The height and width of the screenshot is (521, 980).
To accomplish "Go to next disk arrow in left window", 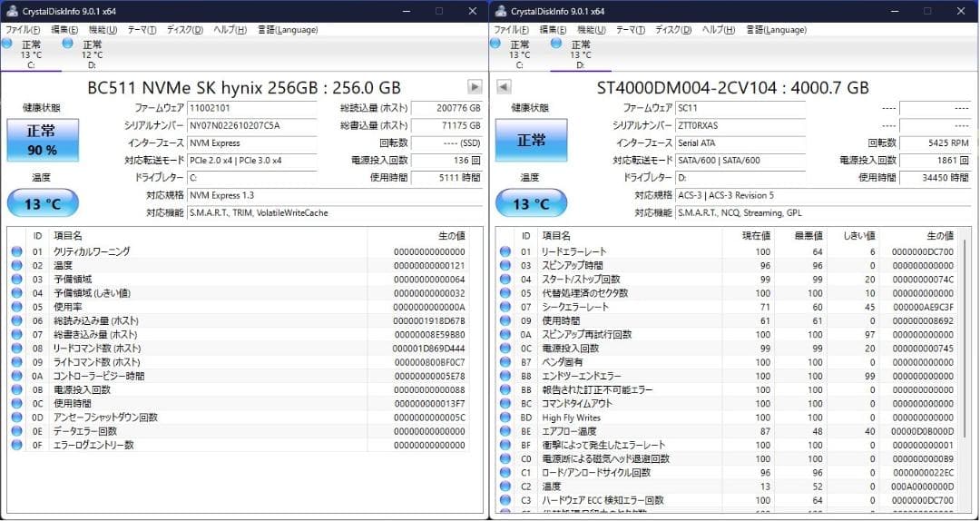I will (x=475, y=87).
